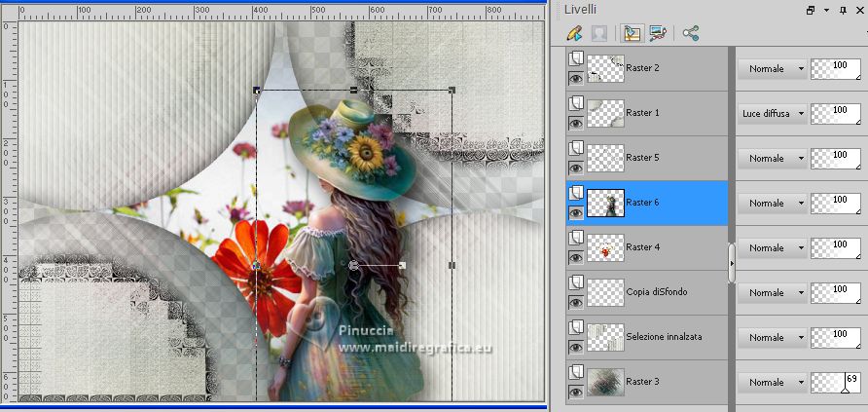This screenshot has height=412, width=868.
Task: Toggle visibility of Copia diSfondo layer
Action: point(576,303)
